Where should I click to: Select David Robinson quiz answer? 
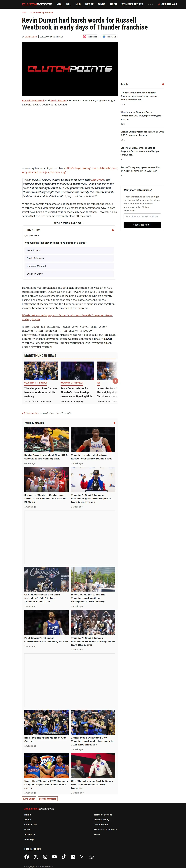click(x=69, y=258)
